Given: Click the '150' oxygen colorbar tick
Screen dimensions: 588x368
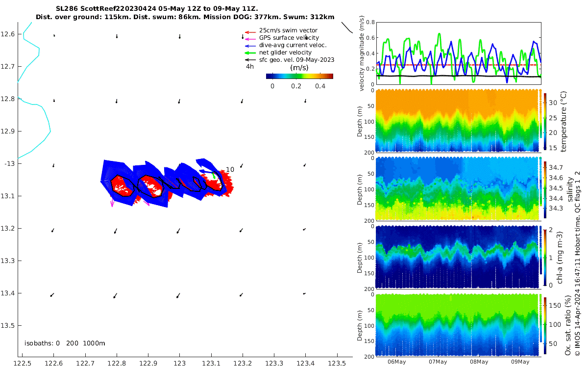Looking at the screenshot, I should click(555, 305).
